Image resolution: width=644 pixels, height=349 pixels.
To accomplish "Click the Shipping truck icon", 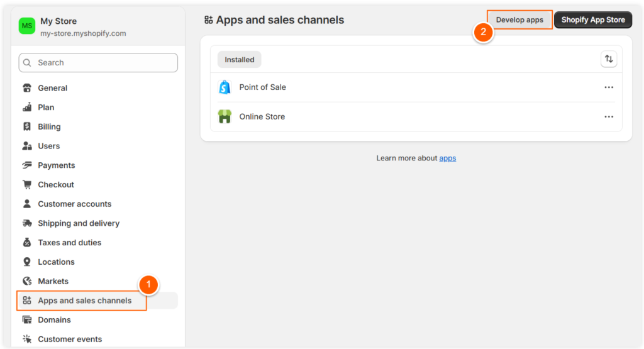I will click(27, 223).
